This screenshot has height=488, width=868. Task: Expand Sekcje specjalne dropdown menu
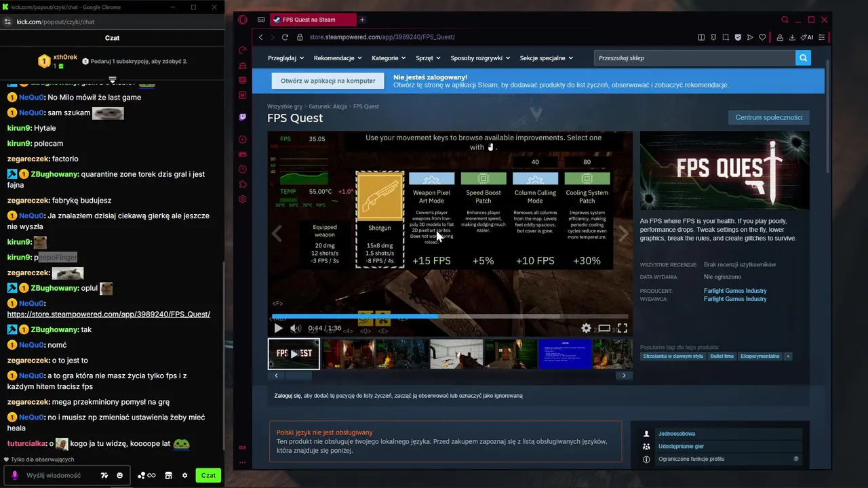pyautogui.click(x=547, y=58)
